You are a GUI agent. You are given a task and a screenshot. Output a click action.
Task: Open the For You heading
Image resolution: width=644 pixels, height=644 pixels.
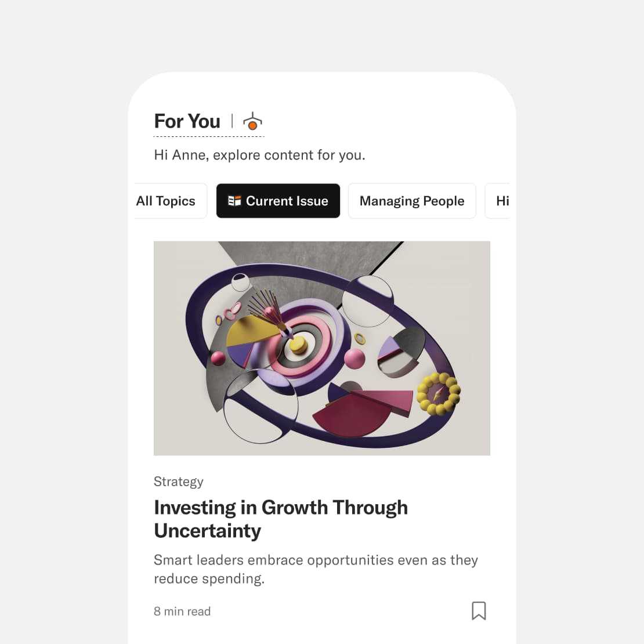[x=187, y=121]
